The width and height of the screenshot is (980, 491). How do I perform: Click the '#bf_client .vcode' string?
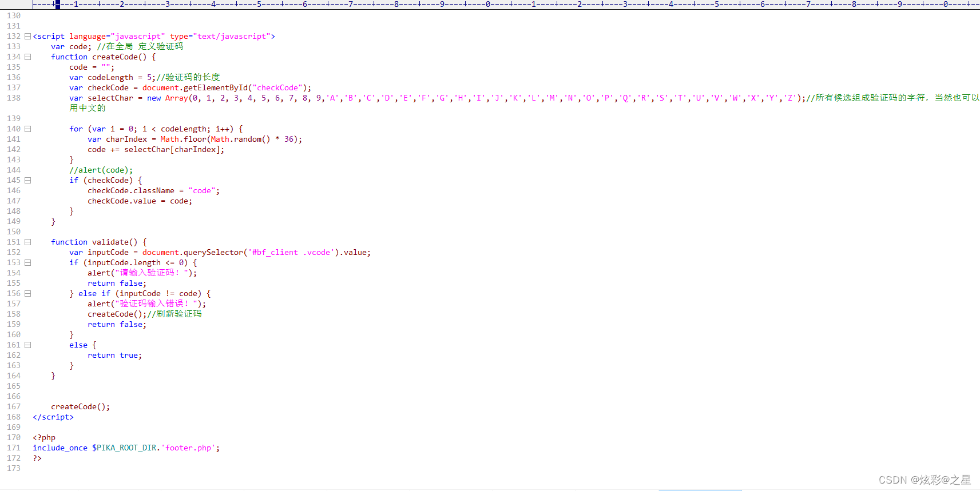click(291, 253)
